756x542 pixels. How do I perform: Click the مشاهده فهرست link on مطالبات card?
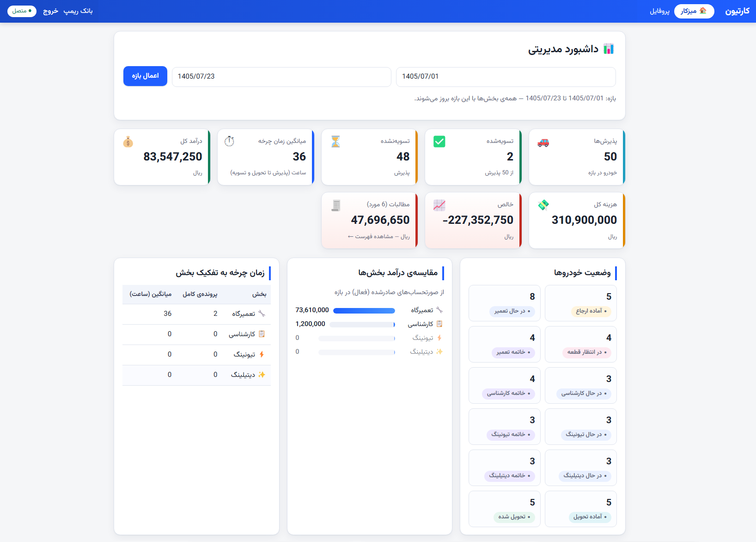pyautogui.click(x=370, y=236)
